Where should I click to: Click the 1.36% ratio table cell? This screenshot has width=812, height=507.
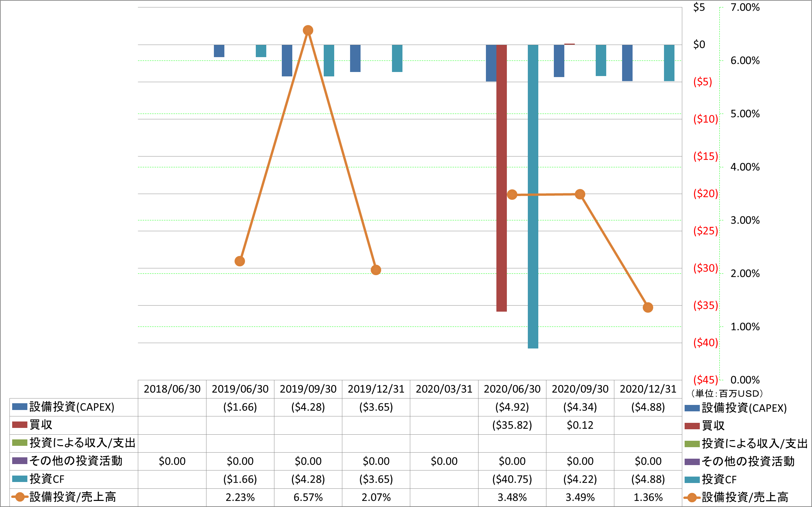(x=648, y=497)
